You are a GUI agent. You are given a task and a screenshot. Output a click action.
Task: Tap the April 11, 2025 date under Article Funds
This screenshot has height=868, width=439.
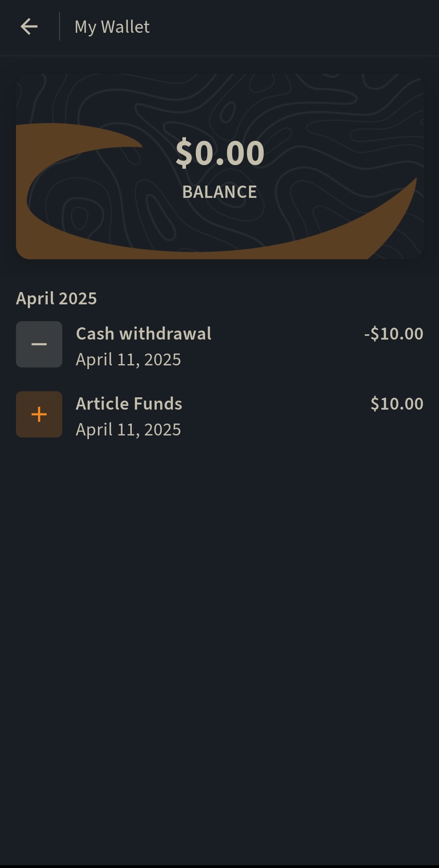[128, 429]
